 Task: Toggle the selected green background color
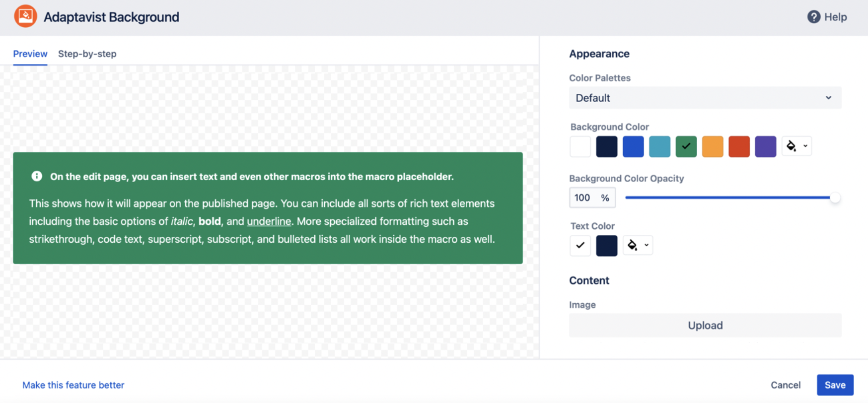tap(686, 146)
